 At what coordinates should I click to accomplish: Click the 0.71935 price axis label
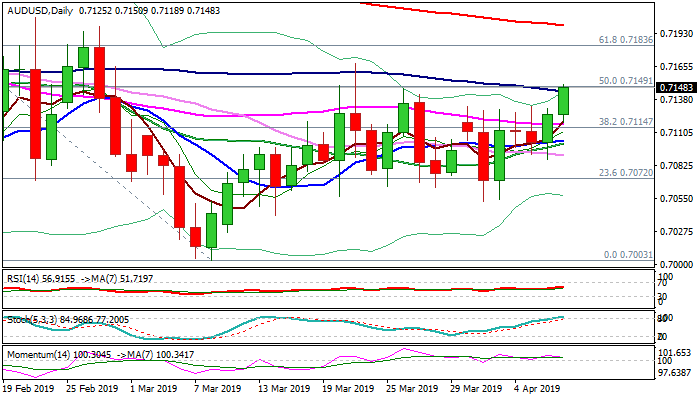coord(676,34)
